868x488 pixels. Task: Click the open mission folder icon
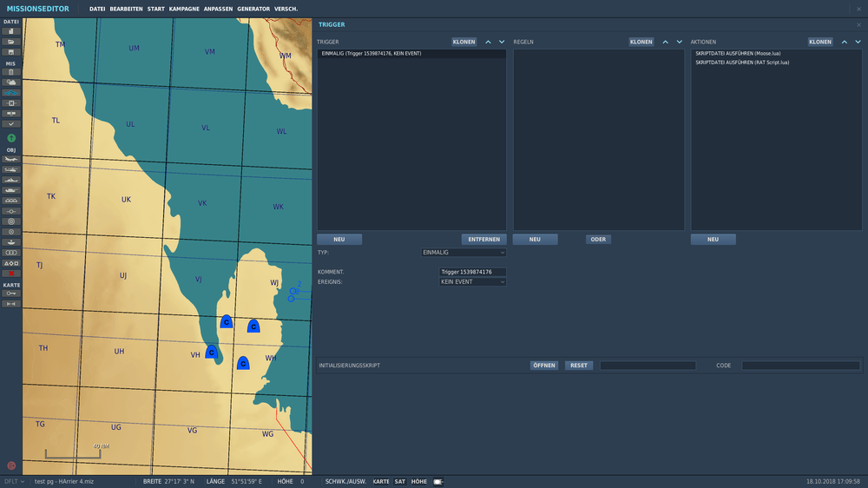(11, 42)
